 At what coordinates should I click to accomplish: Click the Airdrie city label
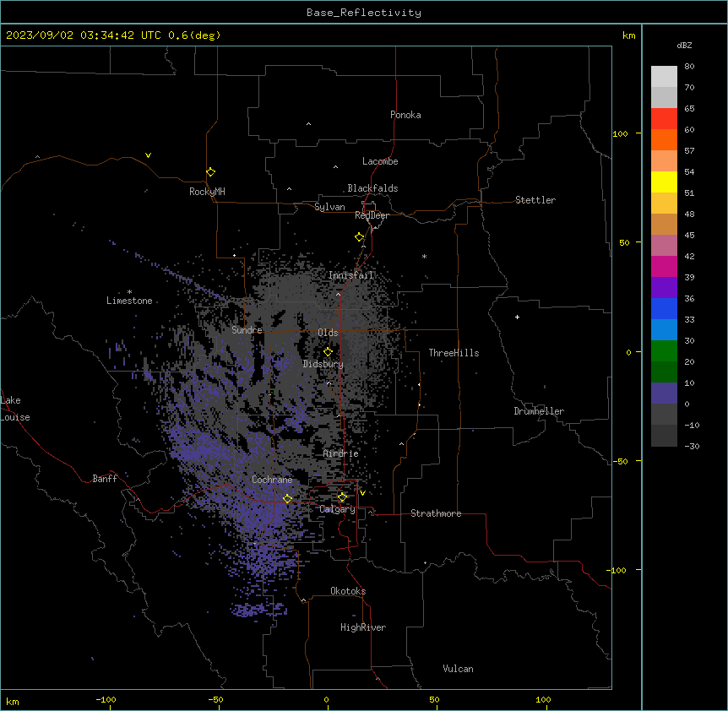[x=341, y=453]
